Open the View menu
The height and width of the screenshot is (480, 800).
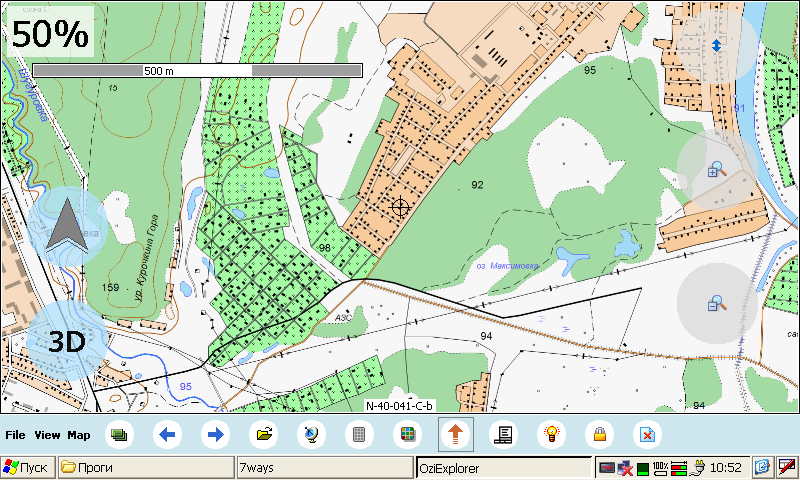[x=47, y=435]
